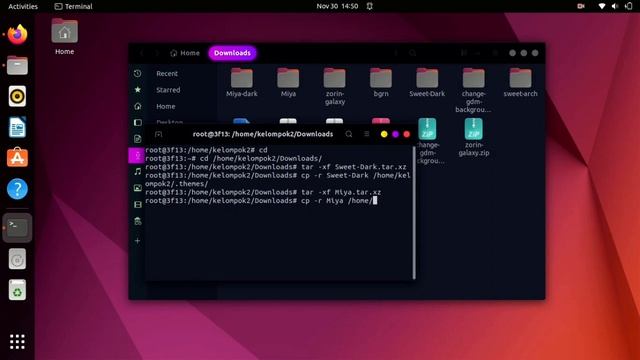Open new tab button in terminal header
The height and width of the screenshot is (360, 640).
[x=159, y=134]
